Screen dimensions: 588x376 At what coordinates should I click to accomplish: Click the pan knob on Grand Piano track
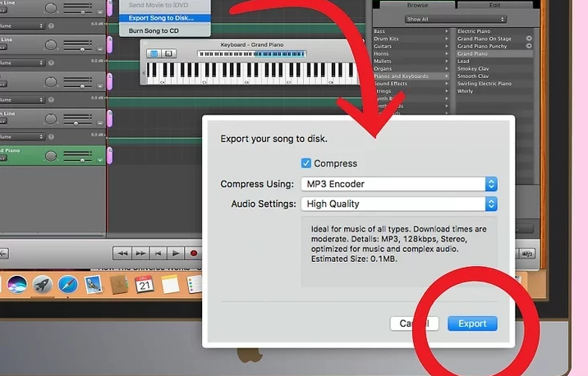[x=51, y=156]
